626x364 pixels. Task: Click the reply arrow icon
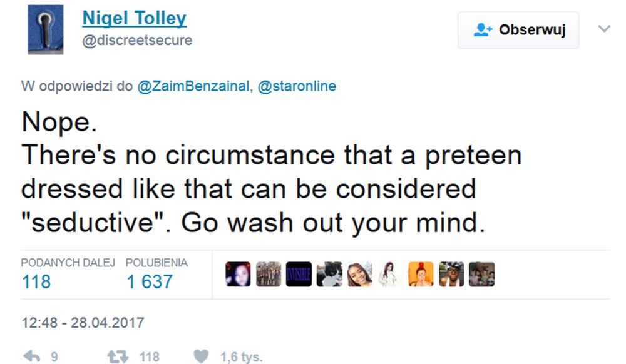tap(31, 356)
